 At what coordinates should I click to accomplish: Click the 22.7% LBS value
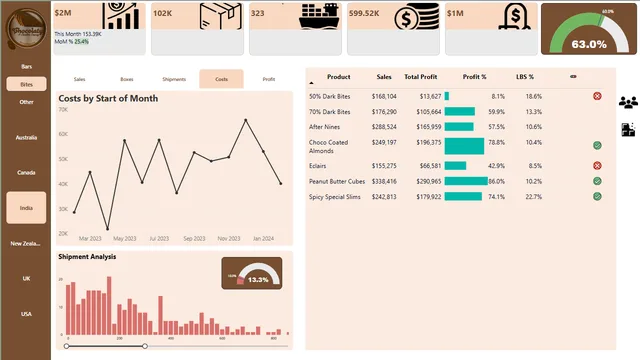coord(534,197)
